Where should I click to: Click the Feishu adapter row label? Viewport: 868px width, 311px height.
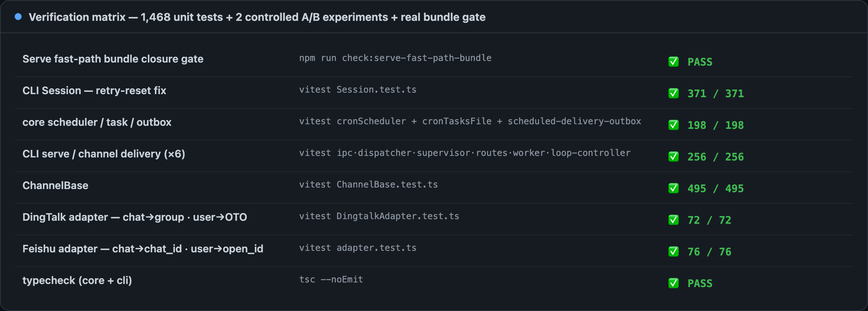pyautogui.click(x=143, y=249)
